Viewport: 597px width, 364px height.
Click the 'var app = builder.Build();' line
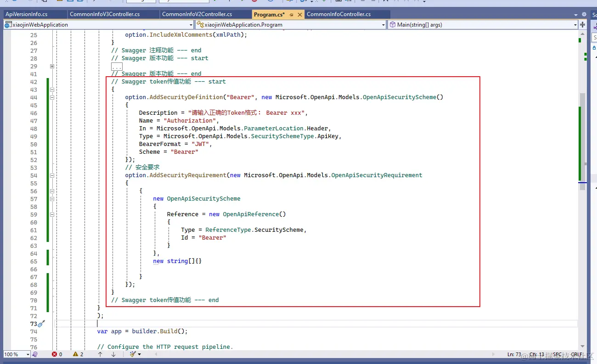click(142, 331)
